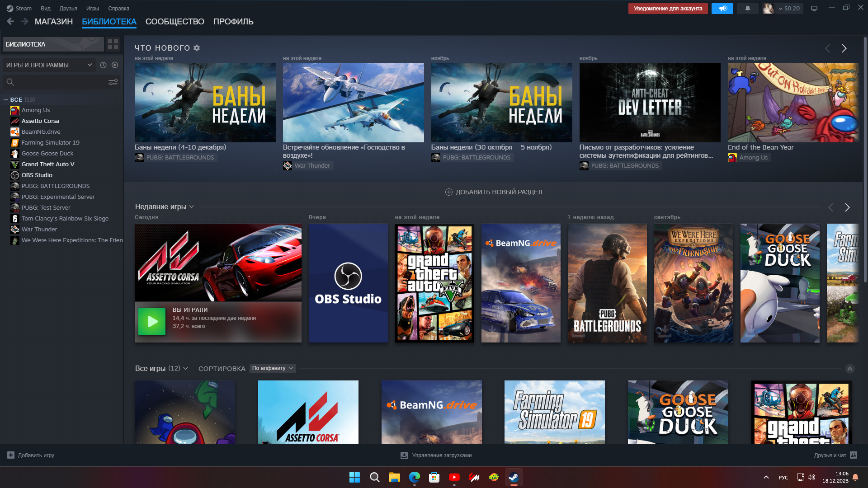Click the War Thunder tag under news

click(x=307, y=166)
